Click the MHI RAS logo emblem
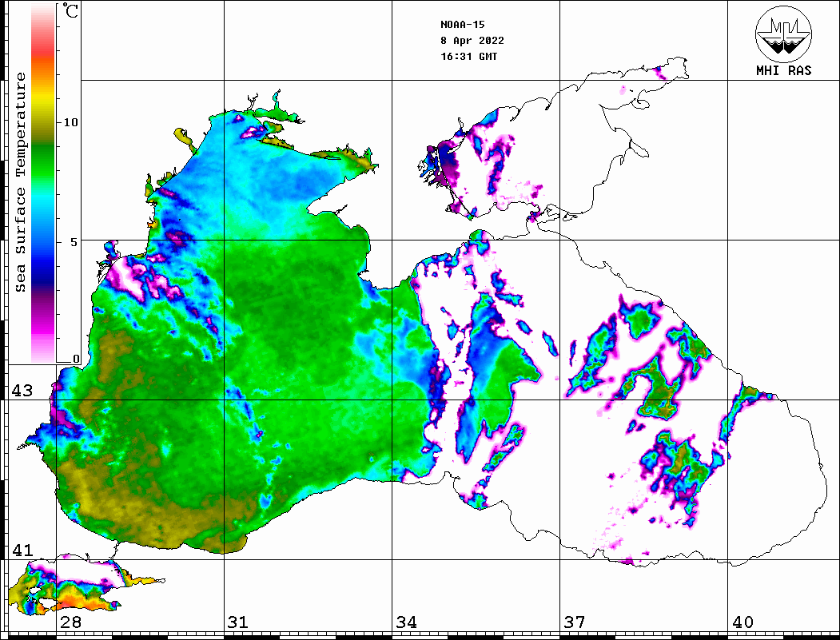The image size is (840, 640). pos(783,34)
